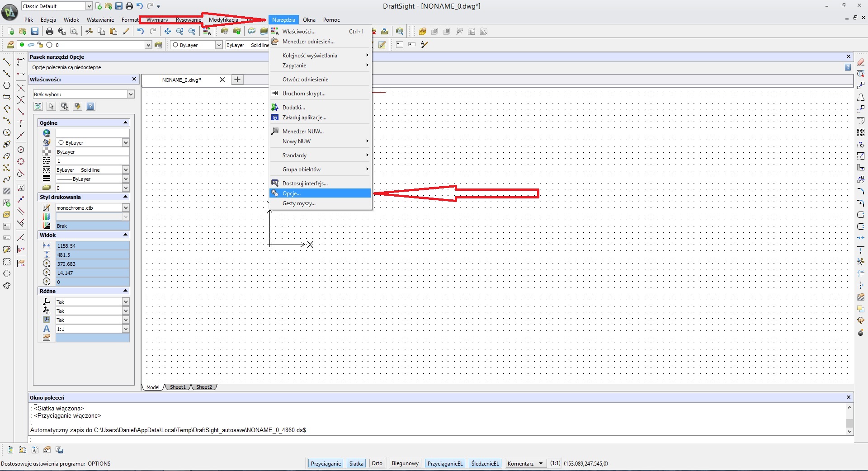Select the Hatch tool in draw toolbar
The height and width of the screenshot is (471, 868).
pos(7,191)
